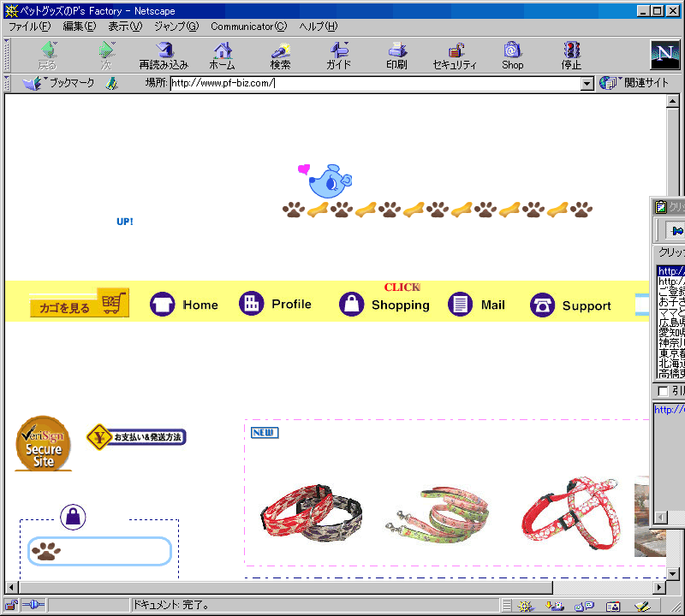Click the Netscape N logo
The height and width of the screenshot is (616, 685).
[x=665, y=55]
